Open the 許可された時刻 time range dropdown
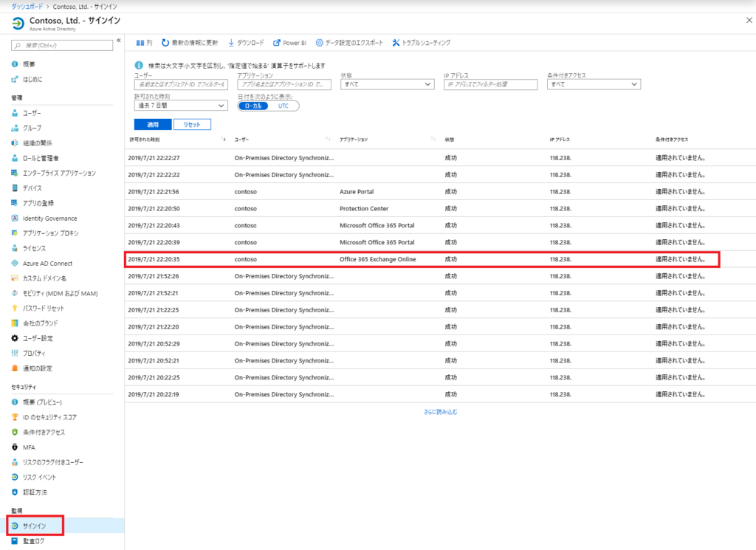756x550 pixels. pos(181,106)
